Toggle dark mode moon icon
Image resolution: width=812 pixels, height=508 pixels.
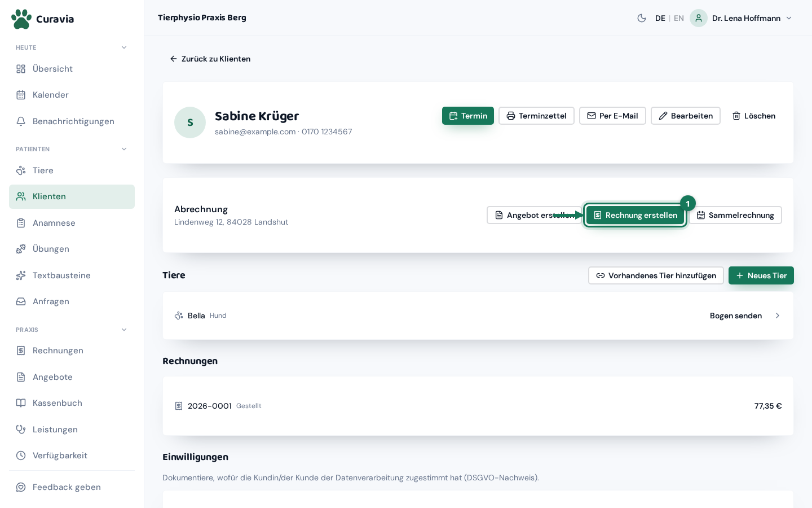(x=642, y=18)
